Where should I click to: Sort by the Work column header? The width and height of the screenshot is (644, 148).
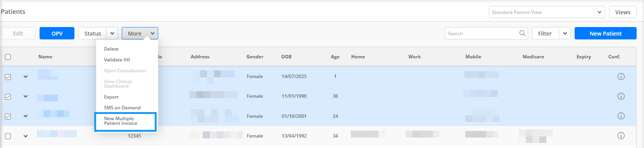(414, 57)
